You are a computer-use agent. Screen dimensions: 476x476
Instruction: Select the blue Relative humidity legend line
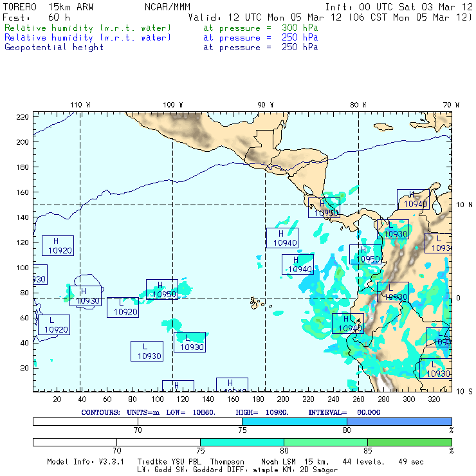(88, 38)
